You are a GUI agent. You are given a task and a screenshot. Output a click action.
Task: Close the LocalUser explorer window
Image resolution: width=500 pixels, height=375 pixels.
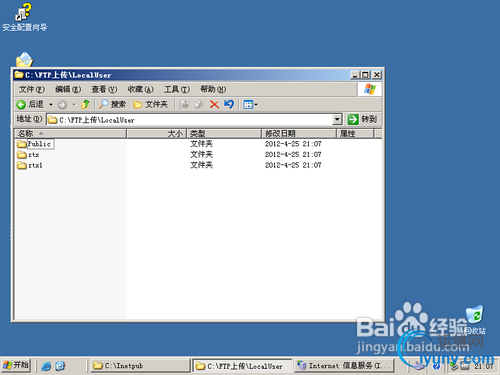tap(377, 75)
